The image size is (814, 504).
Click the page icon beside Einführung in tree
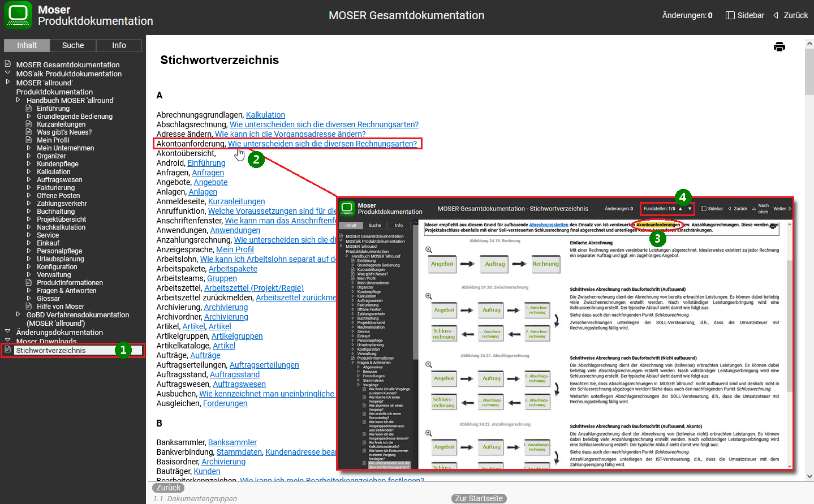29,108
